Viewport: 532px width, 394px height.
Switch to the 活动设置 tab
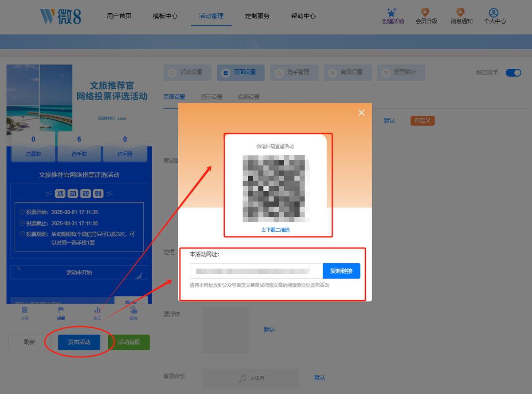pyautogui.click(x=188, y=72)
